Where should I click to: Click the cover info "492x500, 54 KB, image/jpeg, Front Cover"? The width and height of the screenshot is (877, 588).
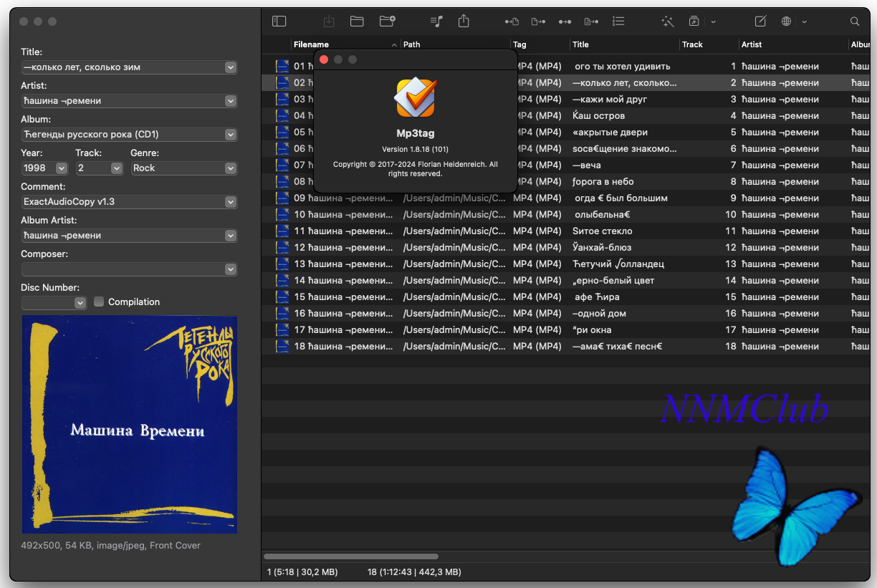pos(110,545)
